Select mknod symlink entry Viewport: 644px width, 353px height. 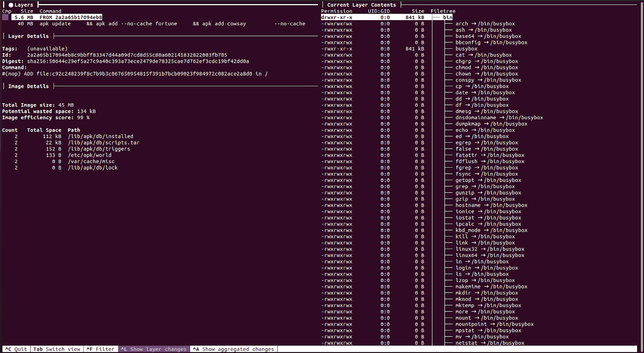coord(487,299)
